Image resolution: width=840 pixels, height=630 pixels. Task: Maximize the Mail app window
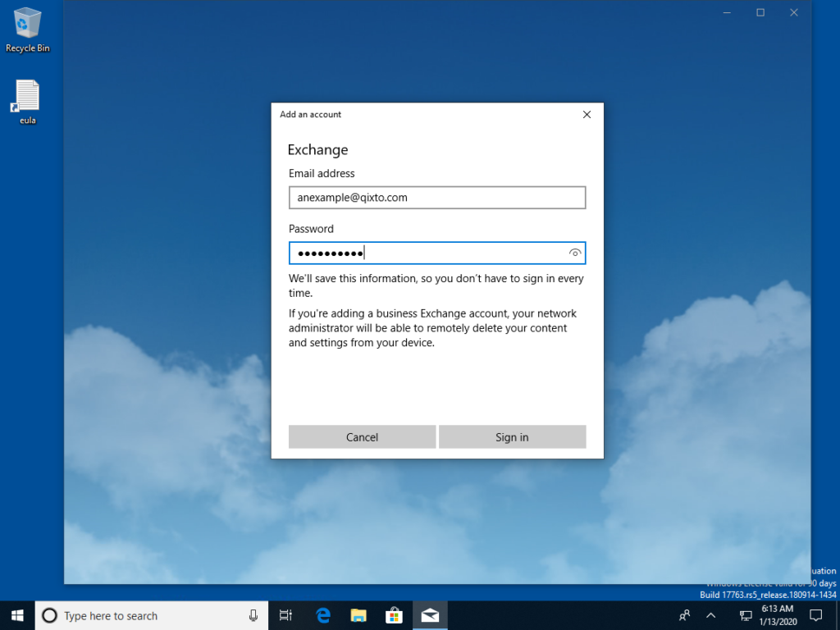click(x=760, y=13)
